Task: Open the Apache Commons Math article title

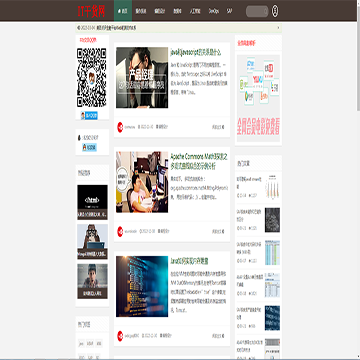Action: (199, 160)
